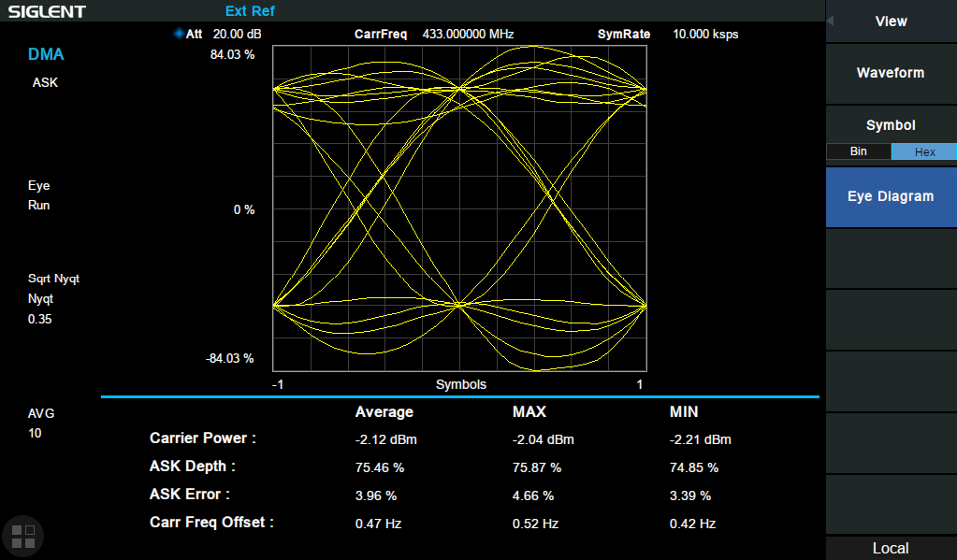Click the Carr Freq Offset row label

tap(211, 523)
